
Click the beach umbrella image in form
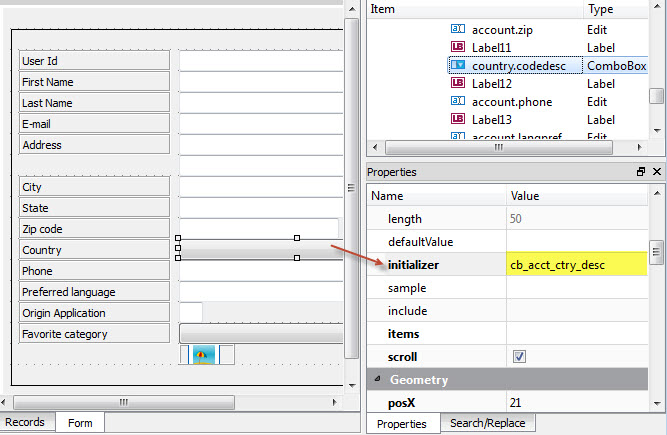[204, 354]
